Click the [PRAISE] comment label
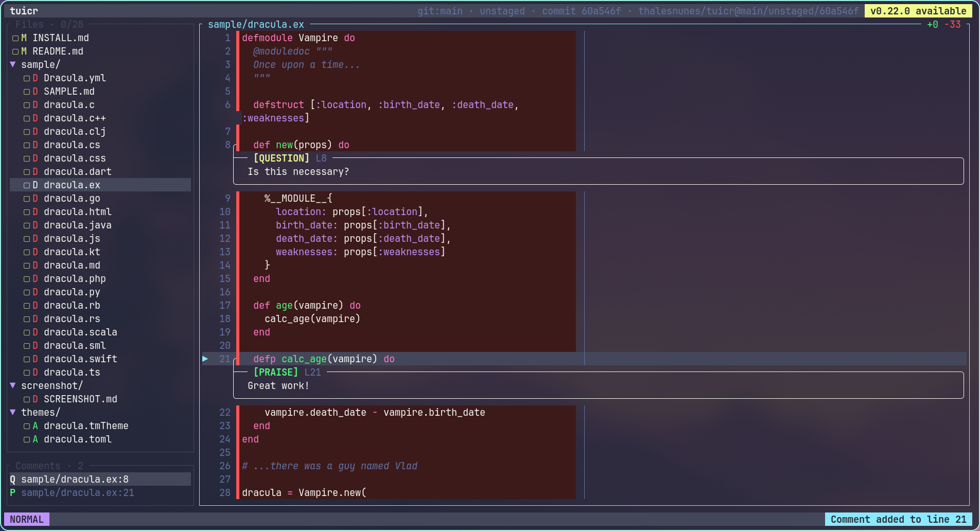Screen dimensions: 980x531 click(276, 373)
